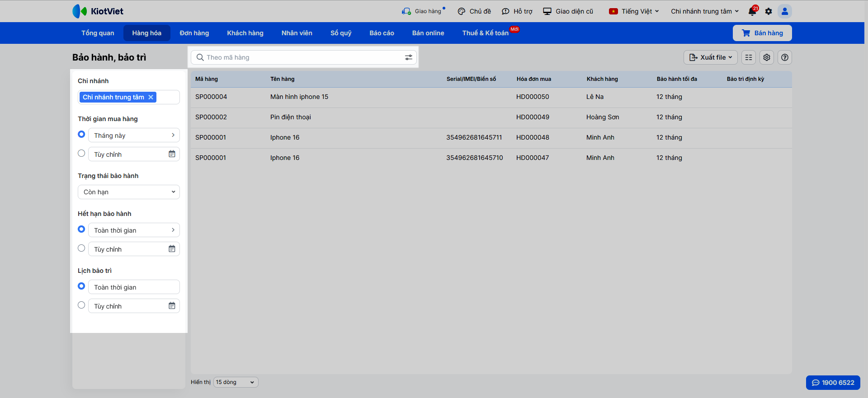
Task: Open the Tiếng Việt language dropdown
Action: (634, 11)
